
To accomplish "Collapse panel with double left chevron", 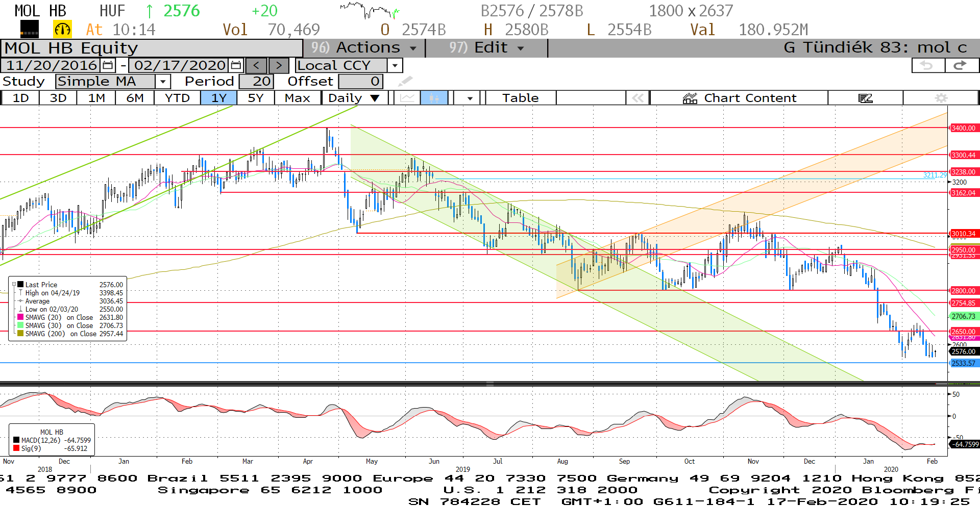I will (638, 98).
